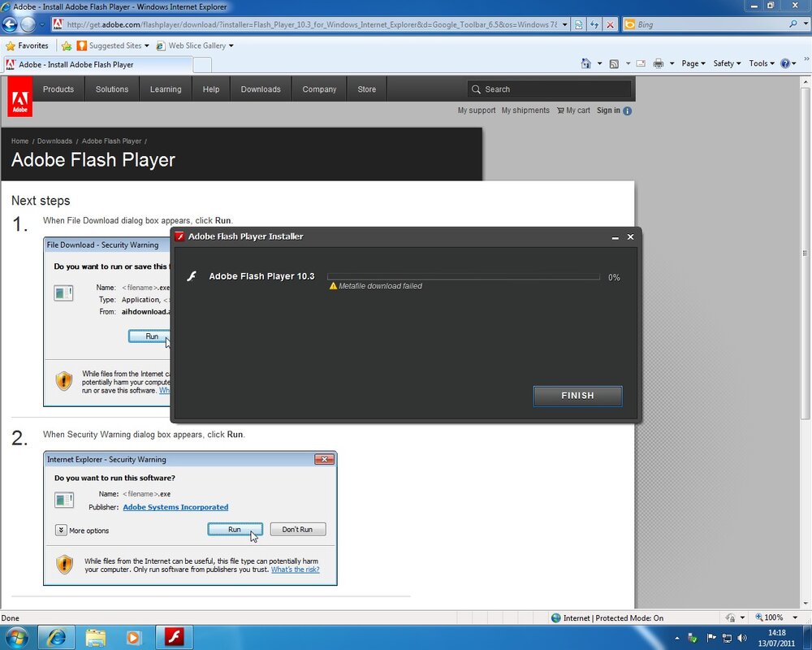Click the My support link
812x650 pixels.
(x=477, y=110)
